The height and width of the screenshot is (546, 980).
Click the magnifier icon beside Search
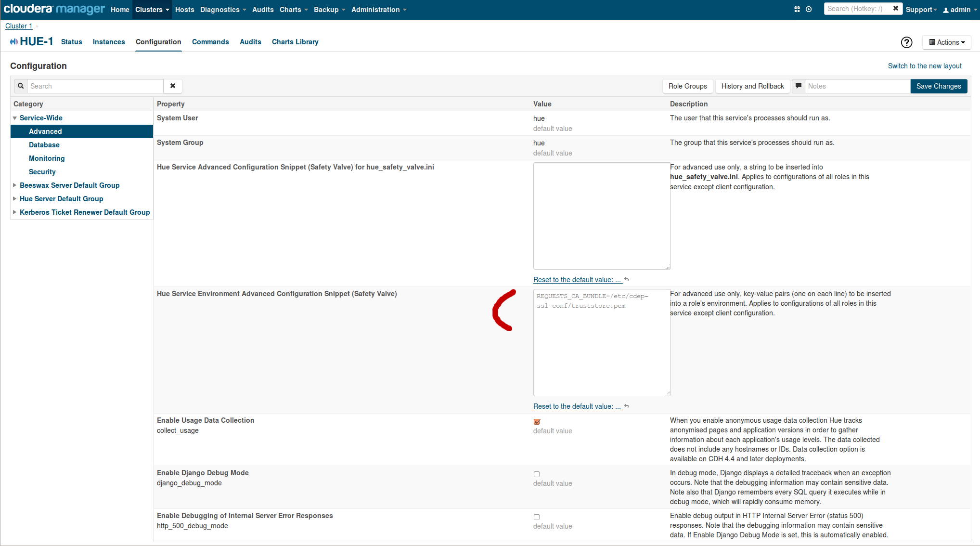21,86
